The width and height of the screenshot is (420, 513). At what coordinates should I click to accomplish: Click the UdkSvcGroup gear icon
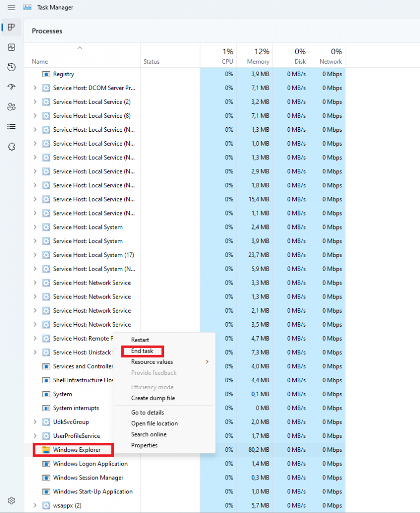pos(46,422)
